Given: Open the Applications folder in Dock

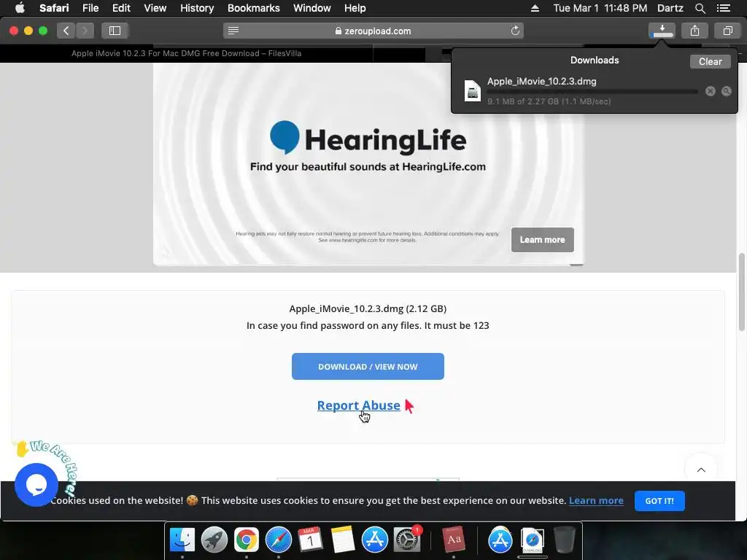Looking at the screenshot, I should pyautogui.click(x=500, y=540).
